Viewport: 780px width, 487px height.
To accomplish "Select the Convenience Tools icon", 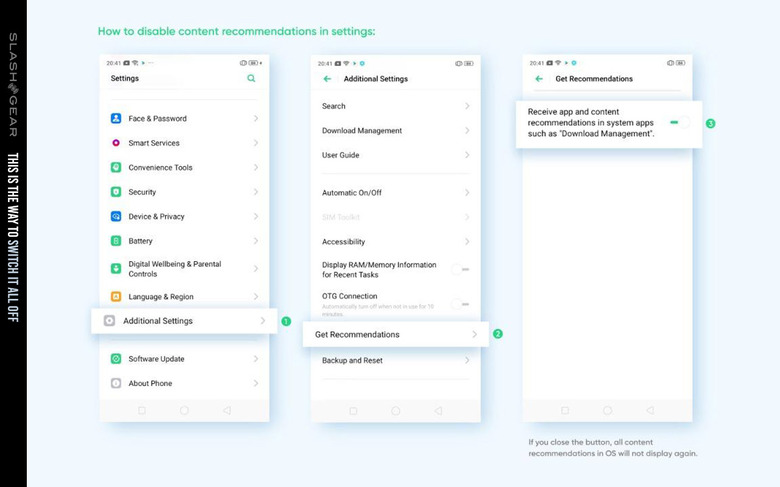I will (x=116, y=167).
